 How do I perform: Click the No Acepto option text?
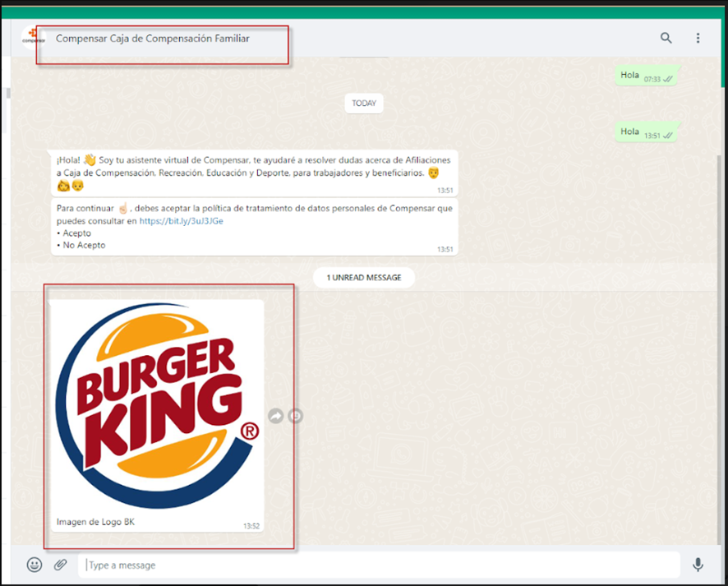(84, 245)
